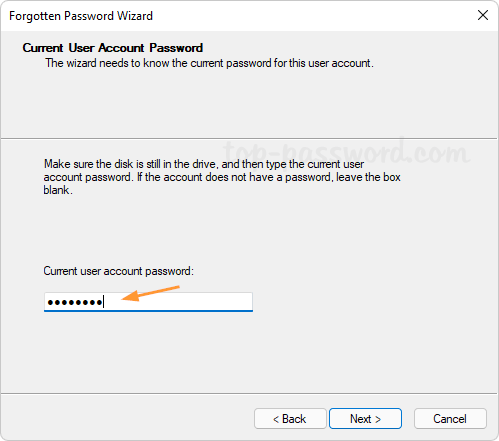Click the 'Current User Account Password' heading
This screenshot has width=499, height=441.
pyautogui.click(x=113, y=48)
